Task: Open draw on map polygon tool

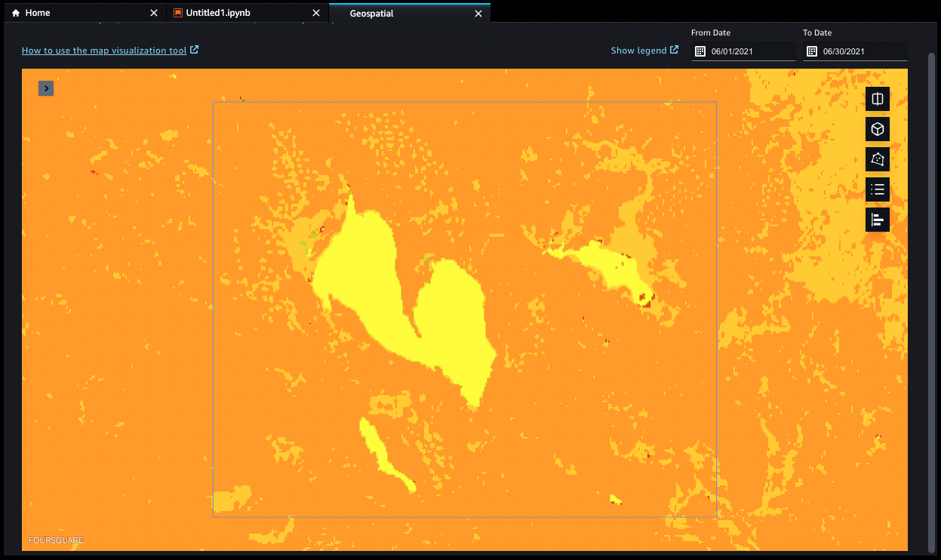Action: (x=878, y=159)
